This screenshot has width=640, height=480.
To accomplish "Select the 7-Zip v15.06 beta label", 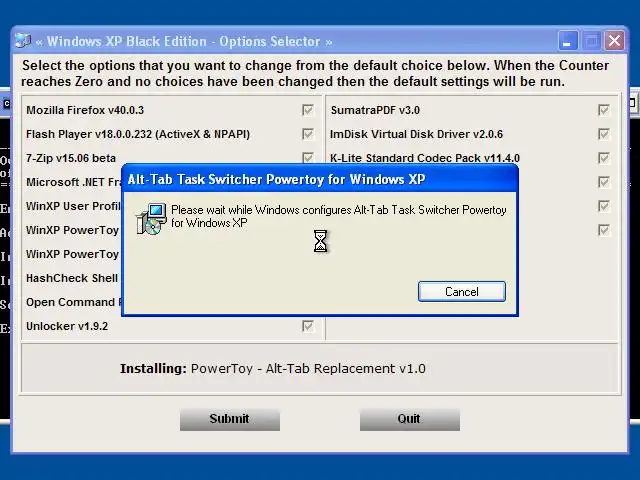I will [71, 158].
